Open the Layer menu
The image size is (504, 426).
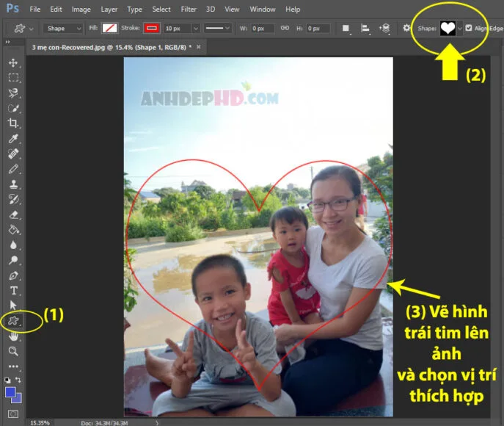(x=109, y=10)
